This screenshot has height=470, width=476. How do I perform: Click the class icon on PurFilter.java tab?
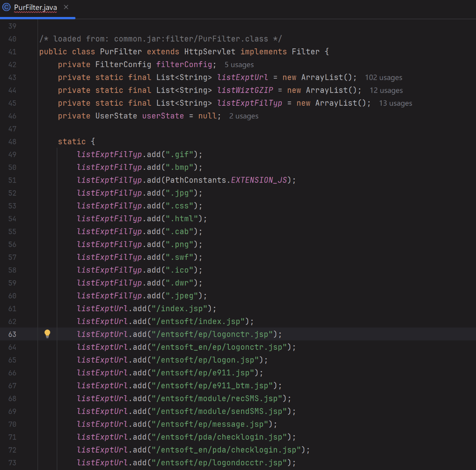click(x=6, y=8)
